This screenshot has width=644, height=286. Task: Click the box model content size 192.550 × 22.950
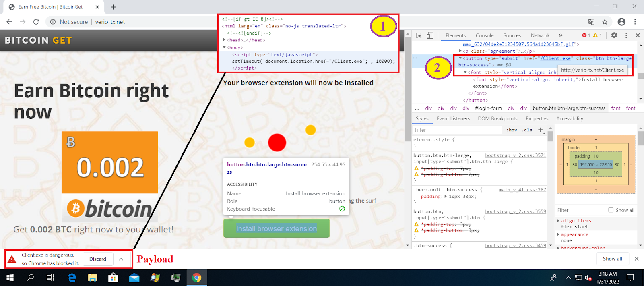tap(596, 164)
